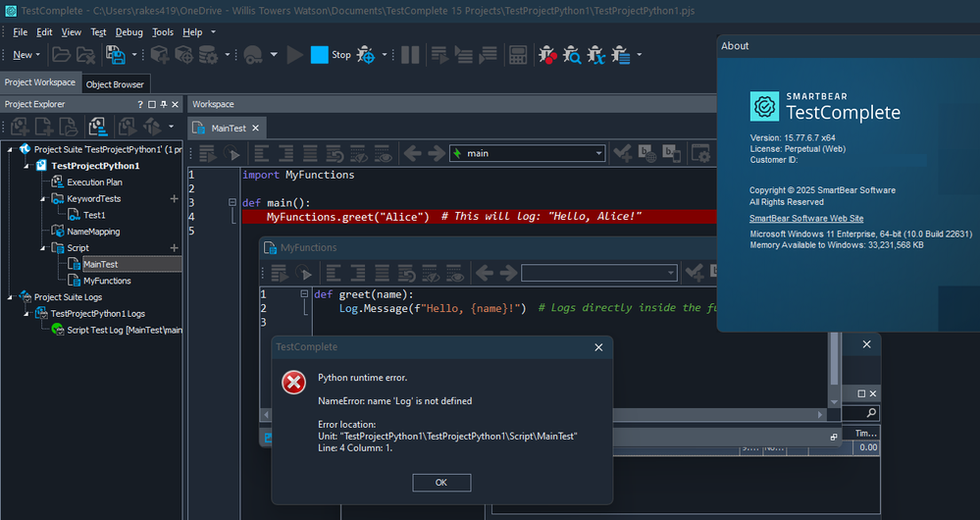Click the Pause icon in the main toolbar
Viewport: 980px width, 520px height.
click(x=410, y=55)
